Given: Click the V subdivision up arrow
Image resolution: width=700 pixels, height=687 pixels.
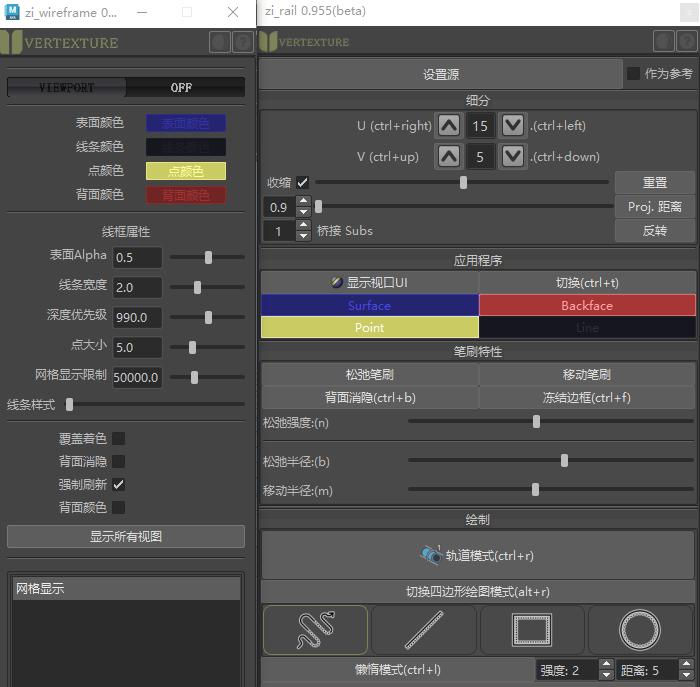Looking at the screenshot, I should pos(449,157).
